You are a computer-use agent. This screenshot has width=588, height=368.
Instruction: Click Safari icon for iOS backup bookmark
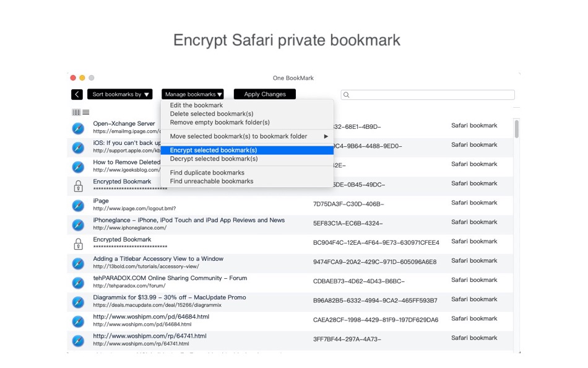coord(78,147)
